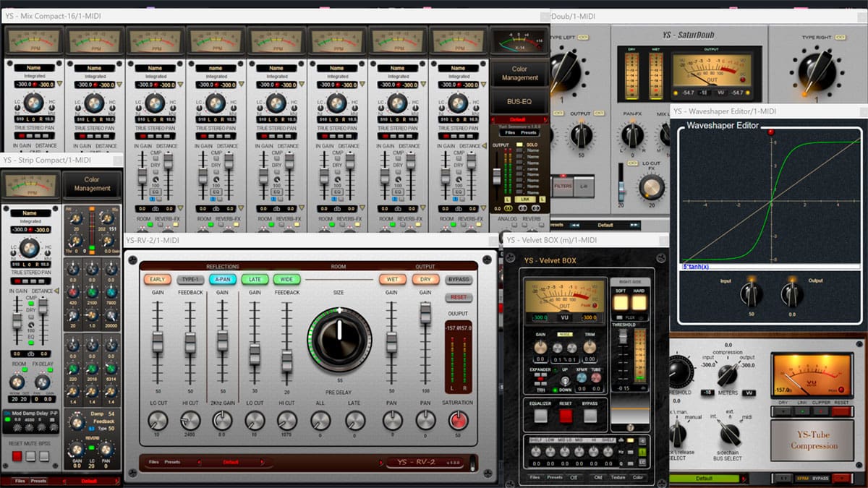Click the 5*tanh(x) formula field in Waveshaper Editor
This screenshot has width=868, height=488.
770,267
